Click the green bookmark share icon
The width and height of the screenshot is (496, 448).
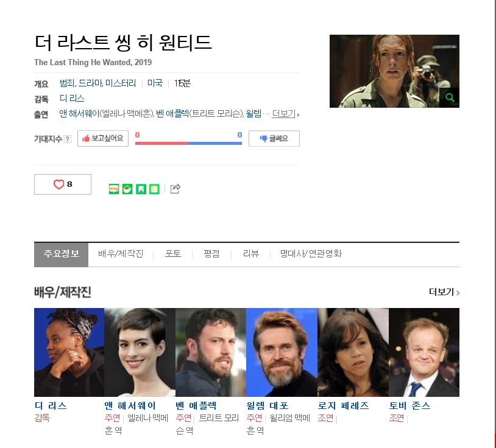(x=141, y=189)
